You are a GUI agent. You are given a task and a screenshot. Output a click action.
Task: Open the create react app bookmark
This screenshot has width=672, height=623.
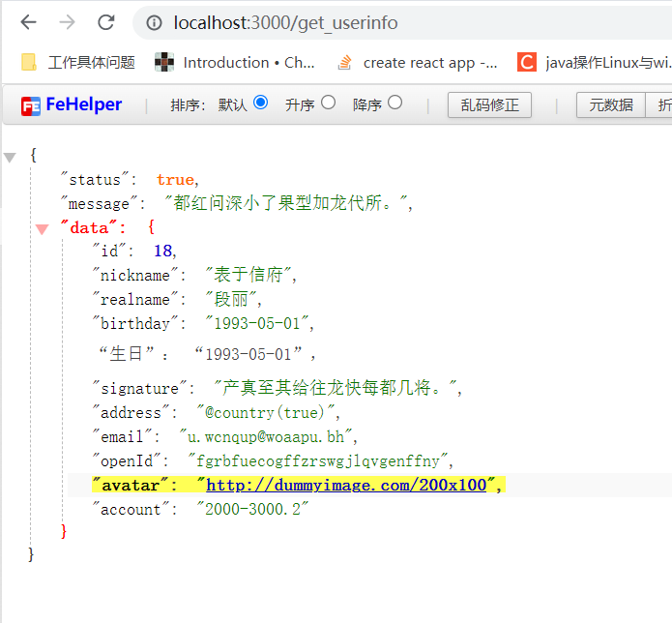[418, 63]
